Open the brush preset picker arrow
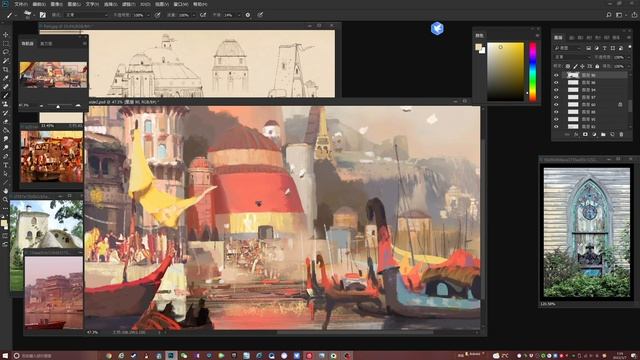 pos(33,15)
